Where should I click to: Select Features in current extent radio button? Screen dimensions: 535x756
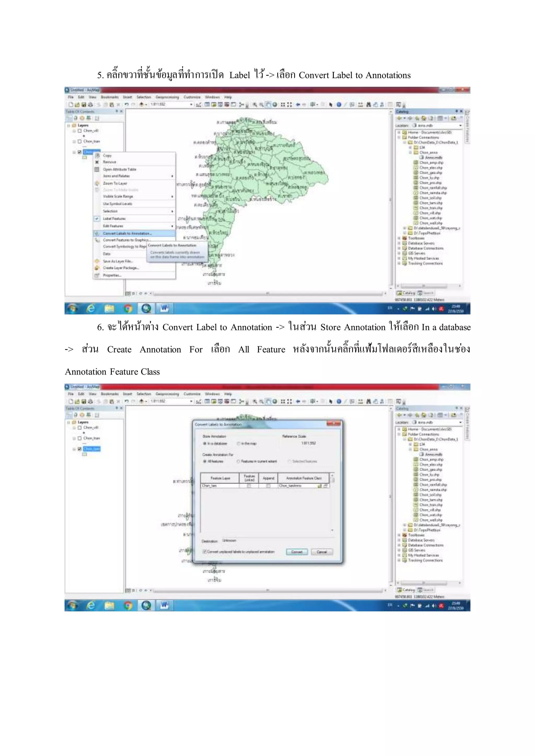(x=238, y=462)
